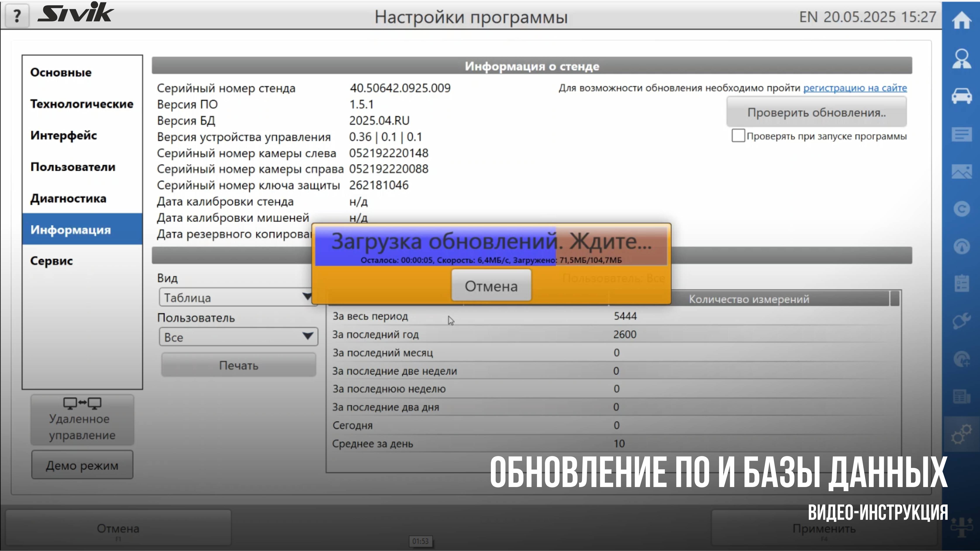Open the vehicle selection car icon

961,96
